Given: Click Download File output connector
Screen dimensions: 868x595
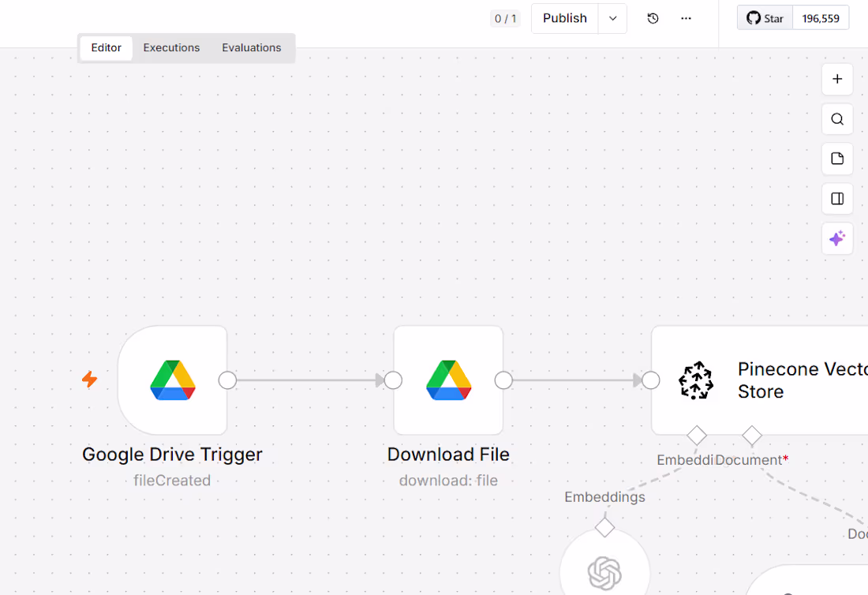Looking at the screenshot, I should point(503,380).
